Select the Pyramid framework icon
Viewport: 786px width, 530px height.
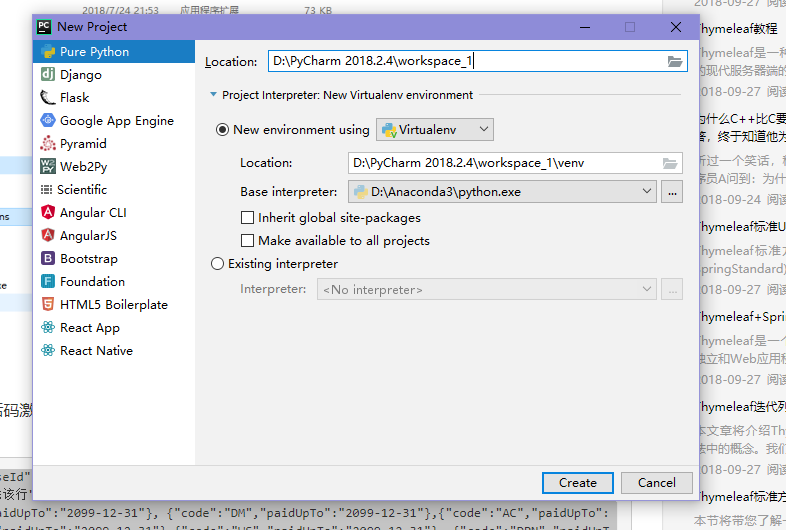tap(48, 143)
